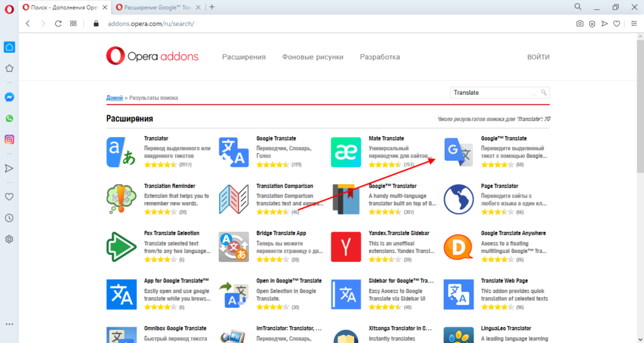
Task: Open History via sidebar clock icon
Action: pos(9,218)
